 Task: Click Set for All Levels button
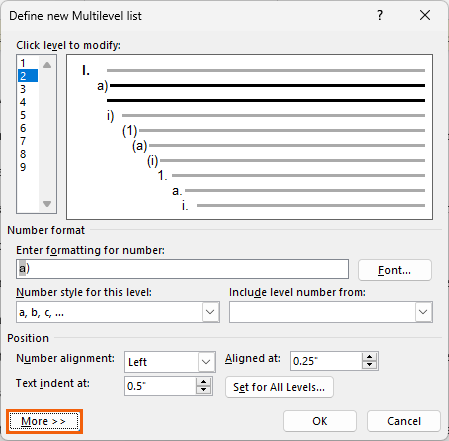(x=279, y=387)
